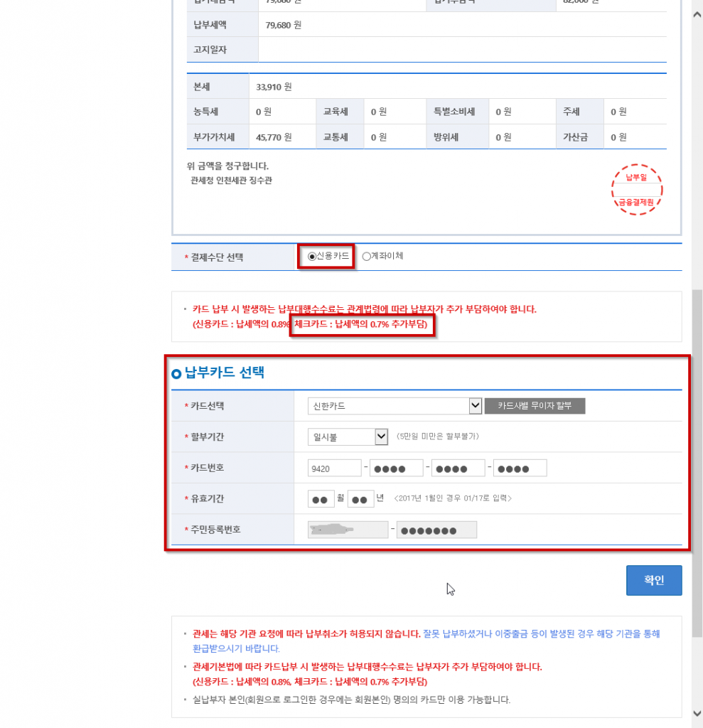This screenshot has height=728, width=703.
Task: Click the 납부일 금융결제원 red stamp icon
Action: click(636, 190)
